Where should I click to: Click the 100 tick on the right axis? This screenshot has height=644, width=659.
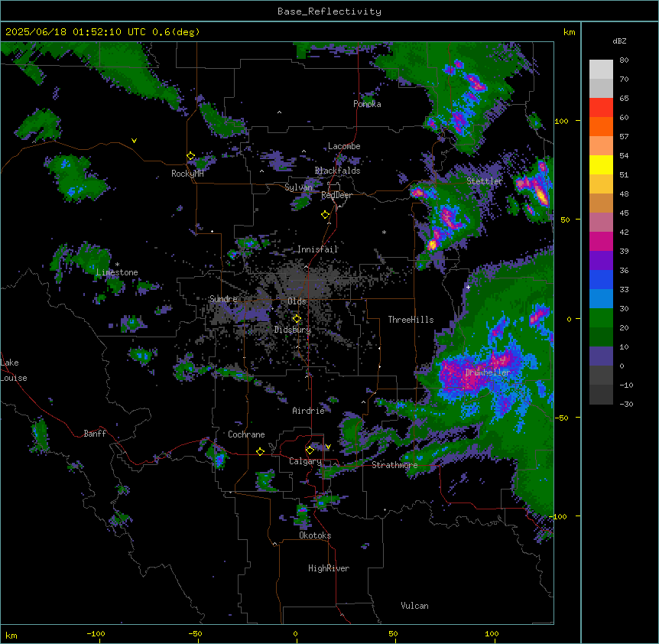[x=561, y=121]
